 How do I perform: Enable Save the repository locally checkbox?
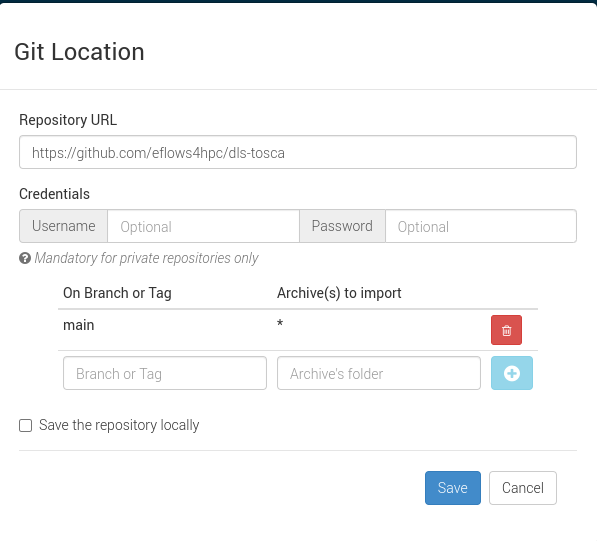pyautogui.click(x=26, y=425)
